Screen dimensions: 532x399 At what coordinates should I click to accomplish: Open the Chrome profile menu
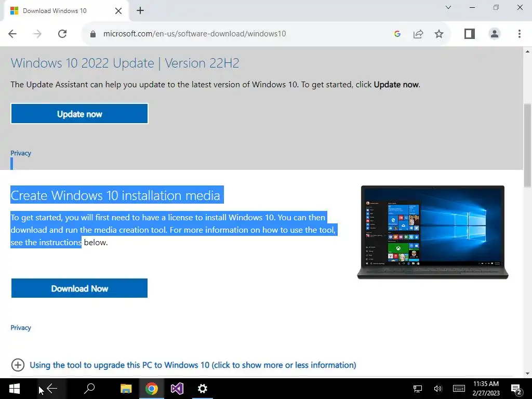coord(495,34)
